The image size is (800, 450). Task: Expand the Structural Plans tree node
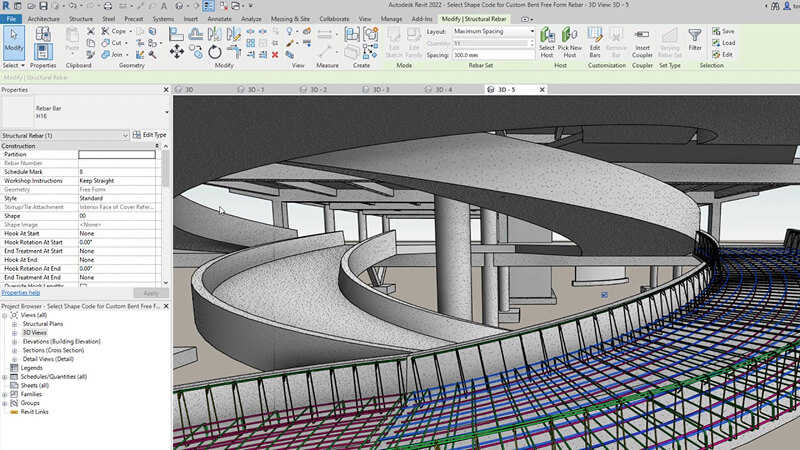tap(15, 324)
